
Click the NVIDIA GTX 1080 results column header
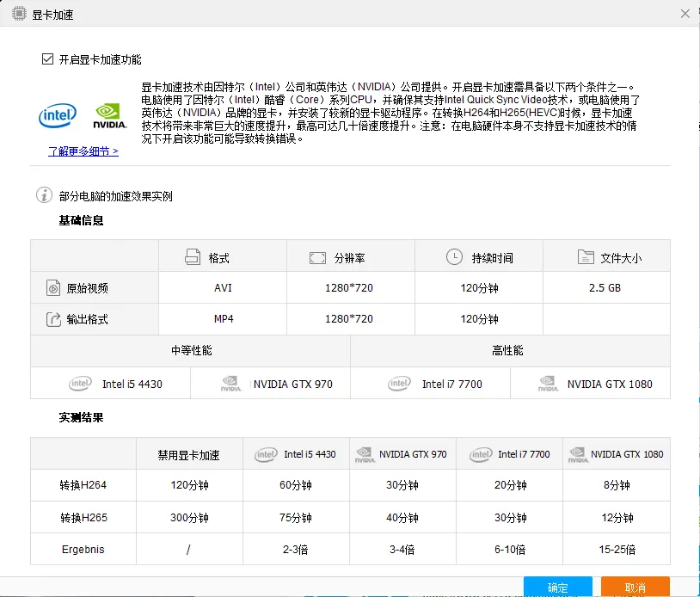click(x=617, y=454)
